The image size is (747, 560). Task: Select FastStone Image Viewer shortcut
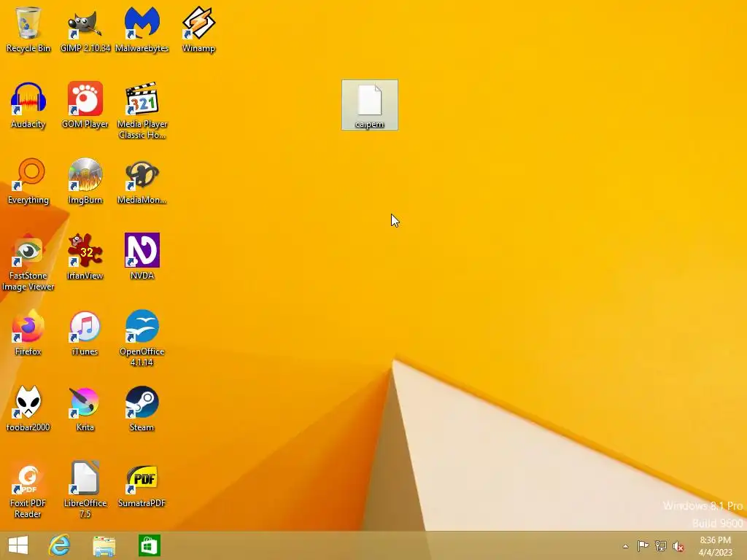28,262
